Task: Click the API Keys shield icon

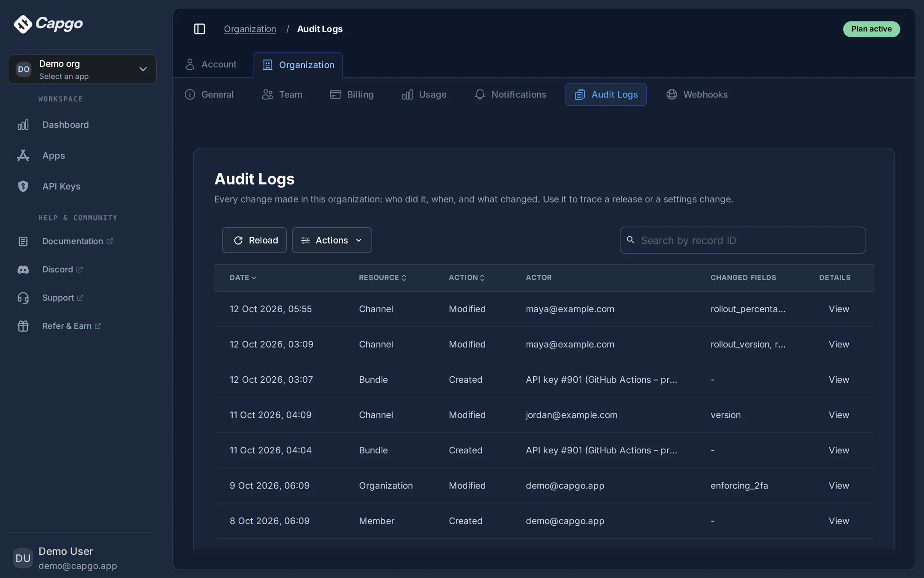Action: click(x=23, y=186)
